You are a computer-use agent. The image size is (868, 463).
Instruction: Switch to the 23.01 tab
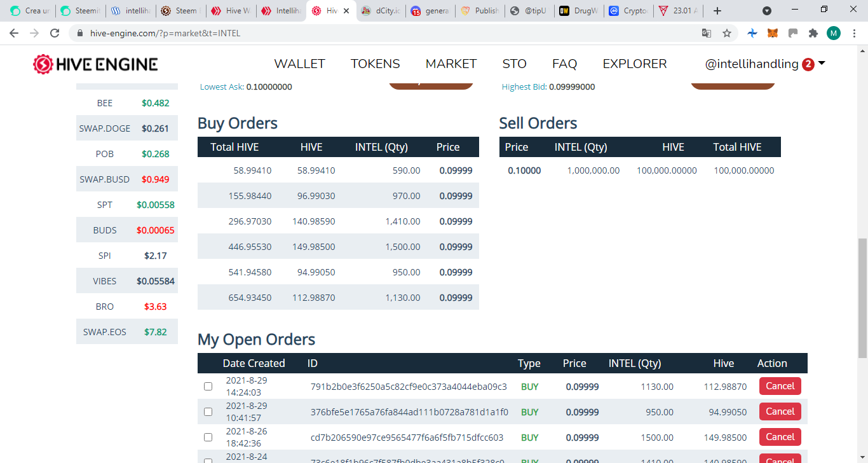[x=679, y=11]
